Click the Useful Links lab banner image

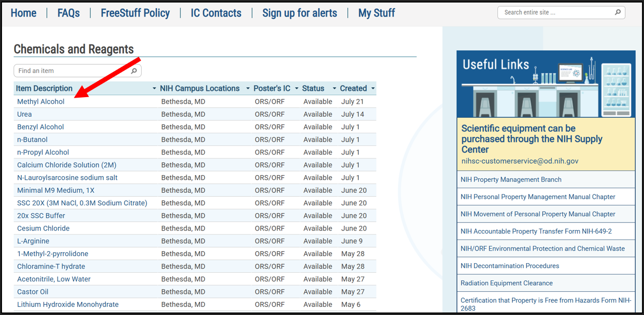pos(546,84)
